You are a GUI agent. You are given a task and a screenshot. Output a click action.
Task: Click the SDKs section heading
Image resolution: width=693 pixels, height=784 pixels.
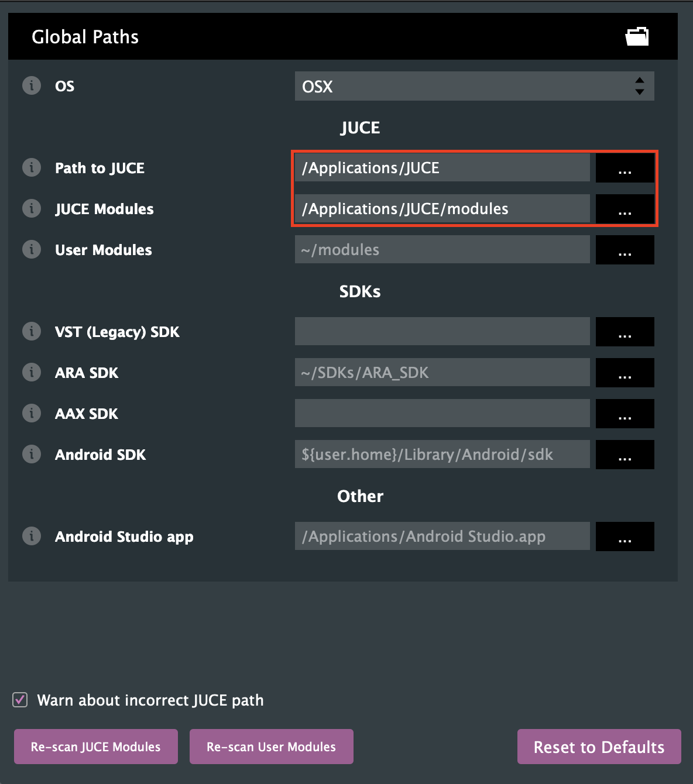360,291
